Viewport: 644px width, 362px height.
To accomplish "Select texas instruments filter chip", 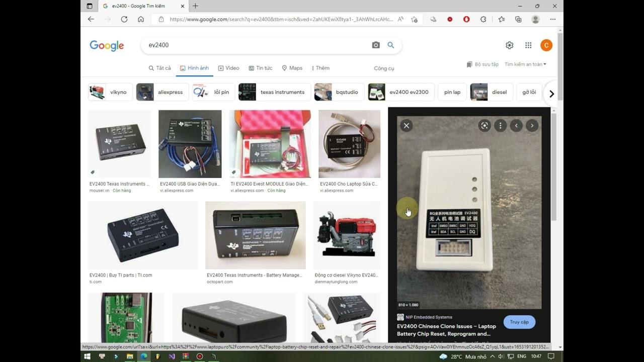I will point(275,92).
